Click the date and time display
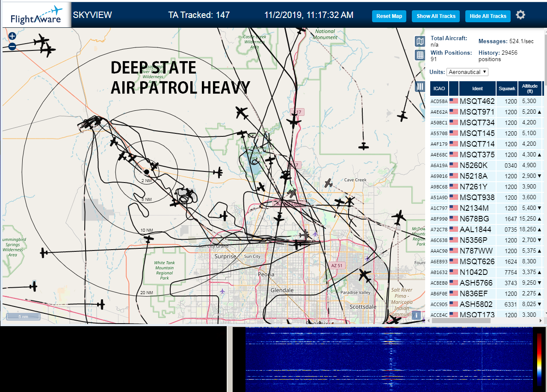547x392 pixels. click(309, 15)
